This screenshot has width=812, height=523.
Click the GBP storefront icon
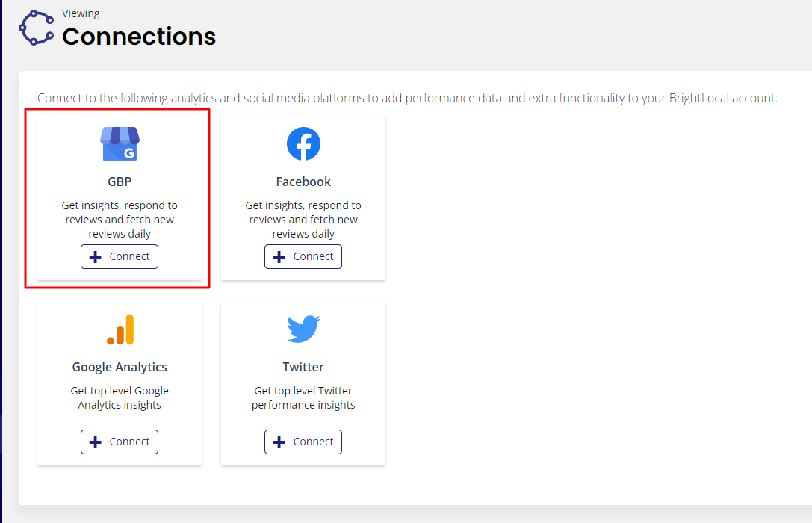(120, 143)
